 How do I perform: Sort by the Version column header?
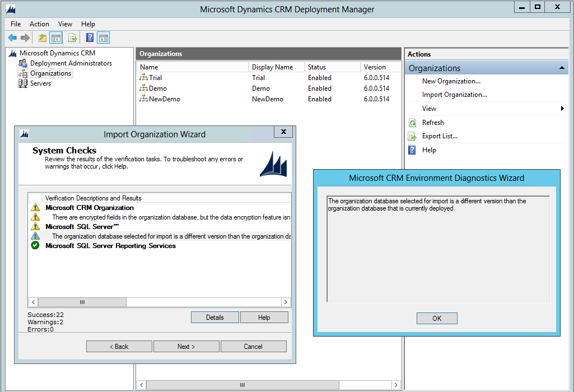pyautogui.click(x=381, y=67)
